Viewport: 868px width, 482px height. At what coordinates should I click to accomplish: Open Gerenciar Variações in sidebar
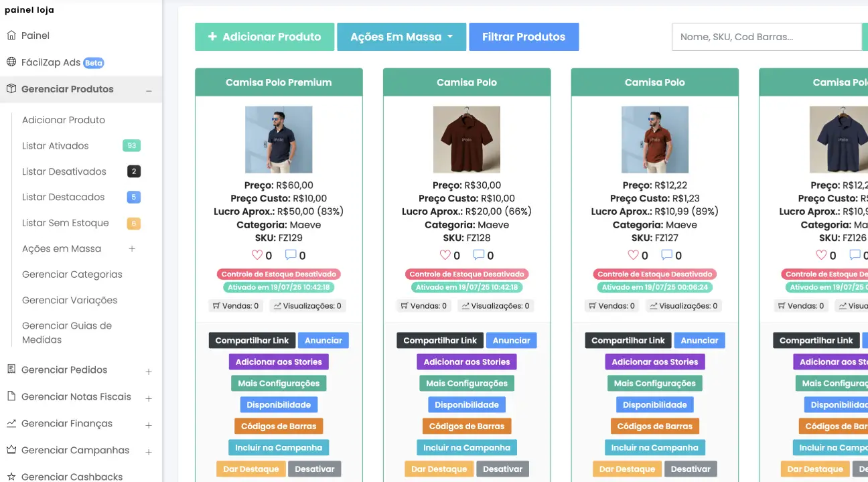tap(70, 300)
